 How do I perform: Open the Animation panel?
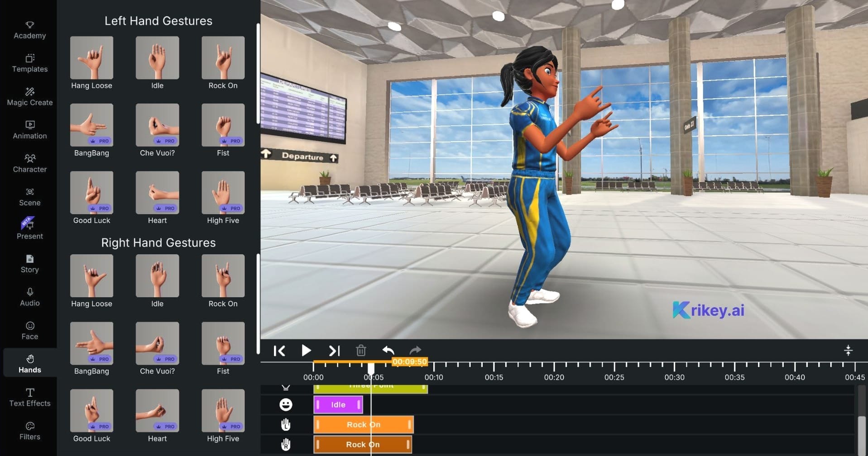pos(29,130)
